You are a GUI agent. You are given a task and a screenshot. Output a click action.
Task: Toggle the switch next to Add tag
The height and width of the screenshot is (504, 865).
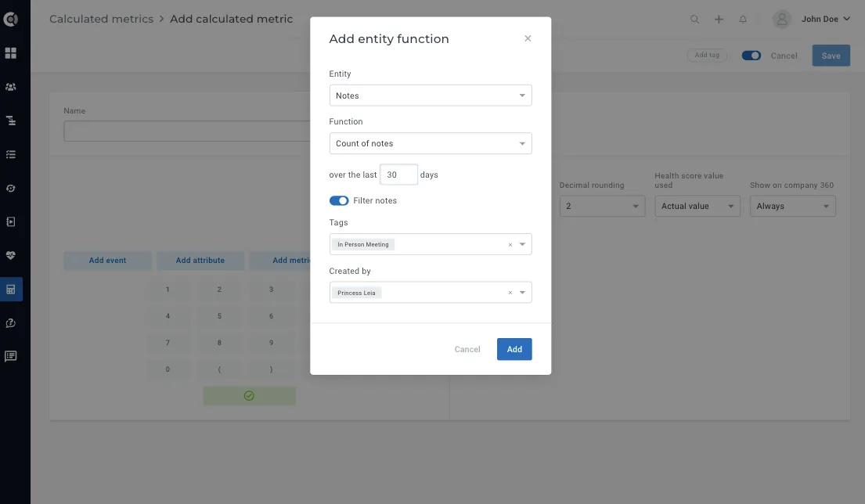(x=751, y=56)
